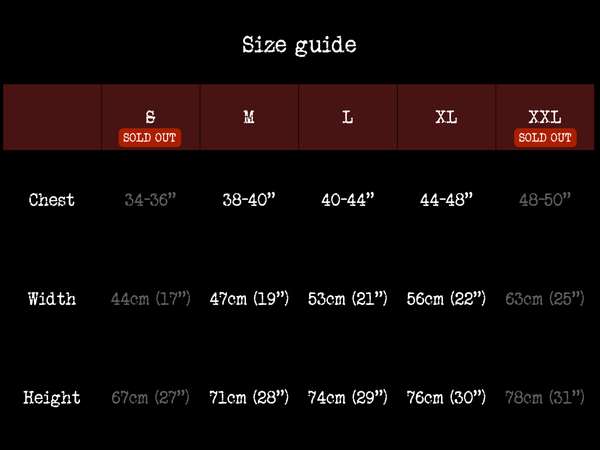The width and height of the screenshot is (600, 450).
Task: Click the 47cm (19") width value
Action: coord(249,299)
